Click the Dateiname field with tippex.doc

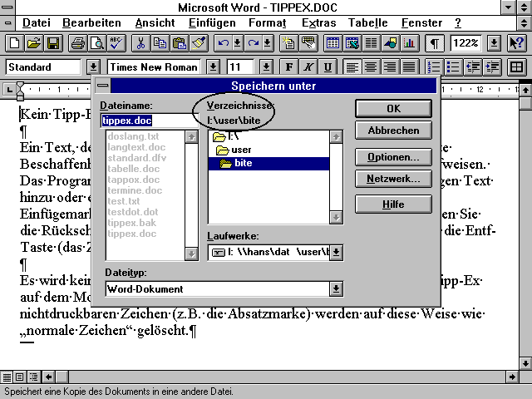coord(150,121)
